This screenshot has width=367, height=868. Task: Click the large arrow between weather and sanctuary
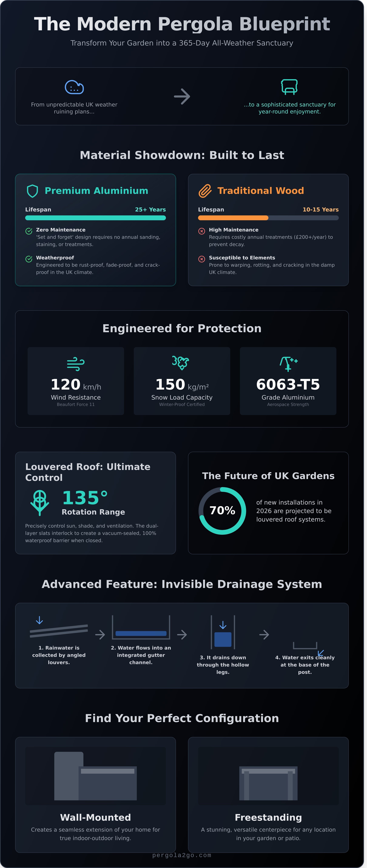tap(182, 96)
